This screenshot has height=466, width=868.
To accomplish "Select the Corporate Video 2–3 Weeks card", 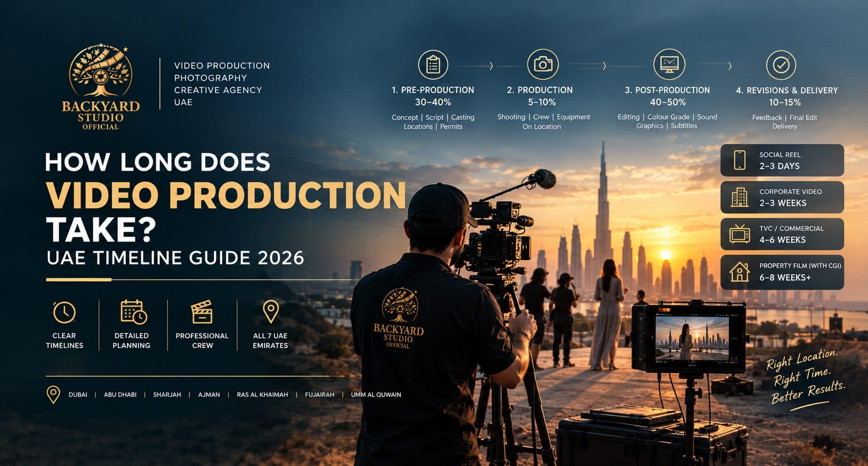I will pyautogui.click(x=782, y=197).
